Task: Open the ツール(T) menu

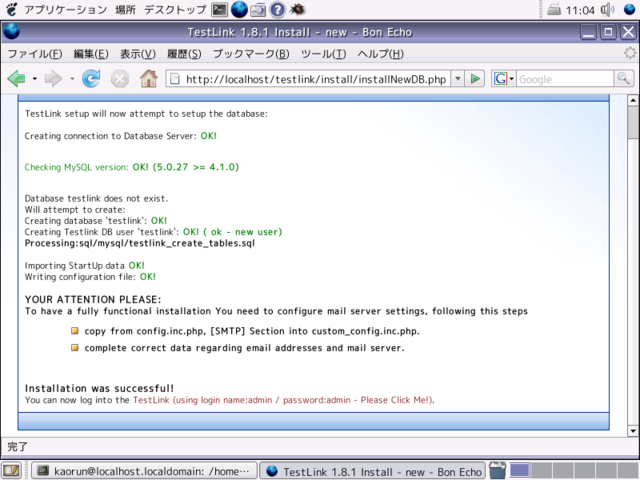Action: tap(323, 54)
